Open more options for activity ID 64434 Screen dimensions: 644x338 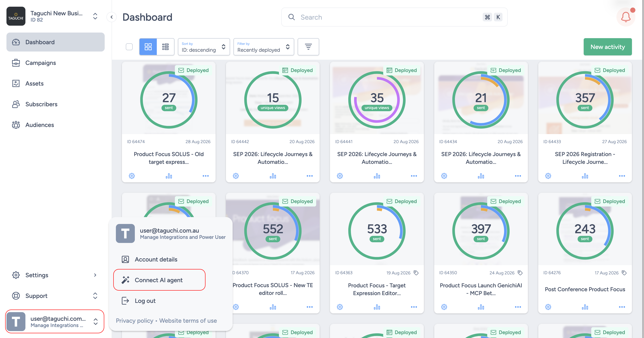point(518,176)
